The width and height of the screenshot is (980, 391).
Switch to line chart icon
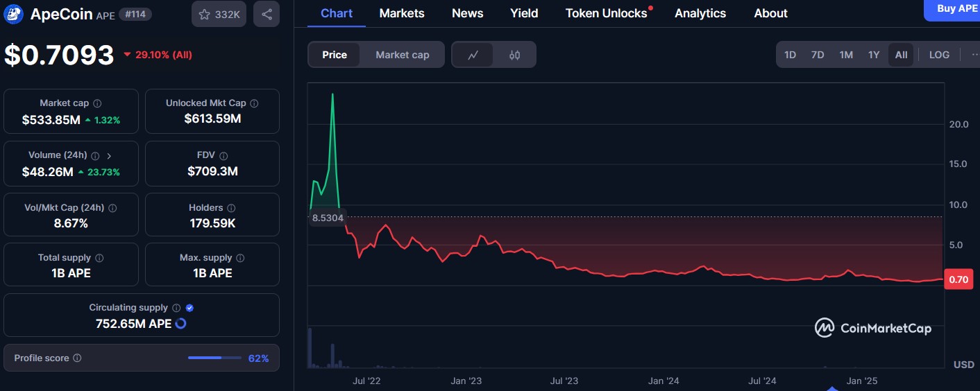click(x=473, y=55)
